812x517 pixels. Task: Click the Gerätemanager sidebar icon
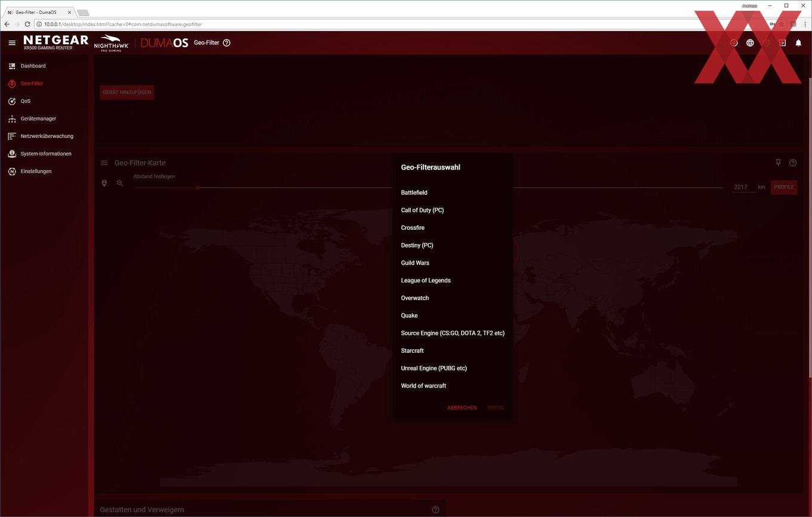tap(12, 119)
